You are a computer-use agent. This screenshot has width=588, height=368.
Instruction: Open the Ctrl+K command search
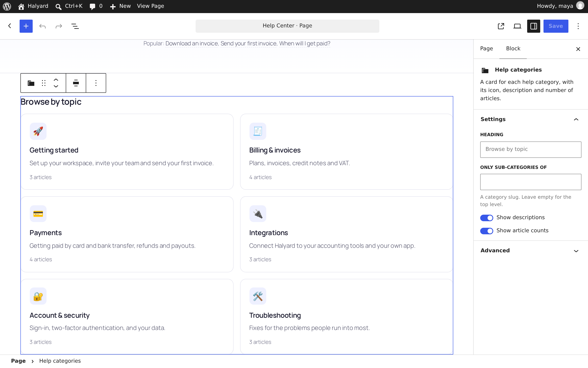(69, 6)
